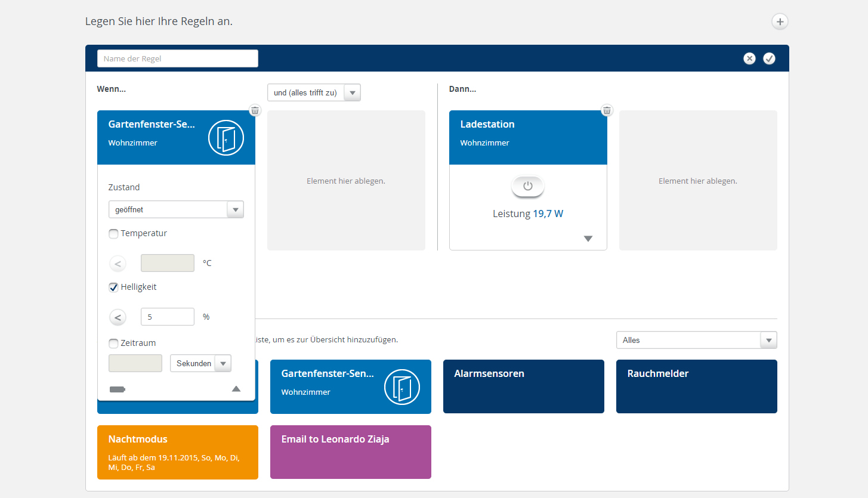Collapse the Gartenfenster sensor settings panel
868x498 pixels.
[236, 389]
